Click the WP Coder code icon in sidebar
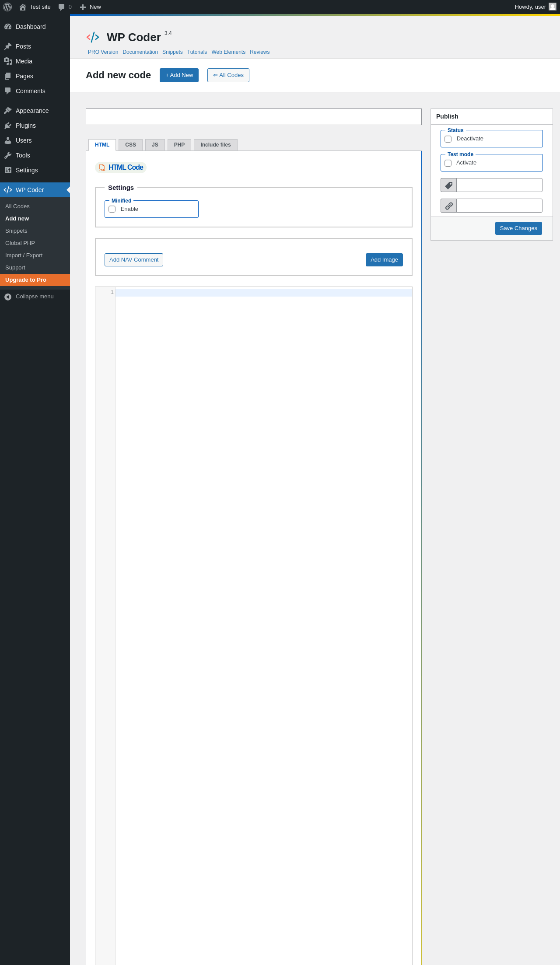 8,190
